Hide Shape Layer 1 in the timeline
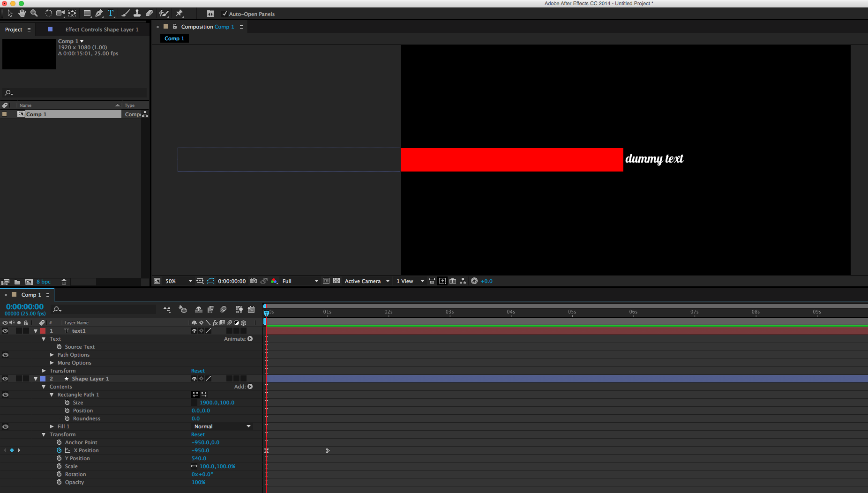The width and height of the screenshot is (868, 493). pyautogui.click(x=6, y=378)
